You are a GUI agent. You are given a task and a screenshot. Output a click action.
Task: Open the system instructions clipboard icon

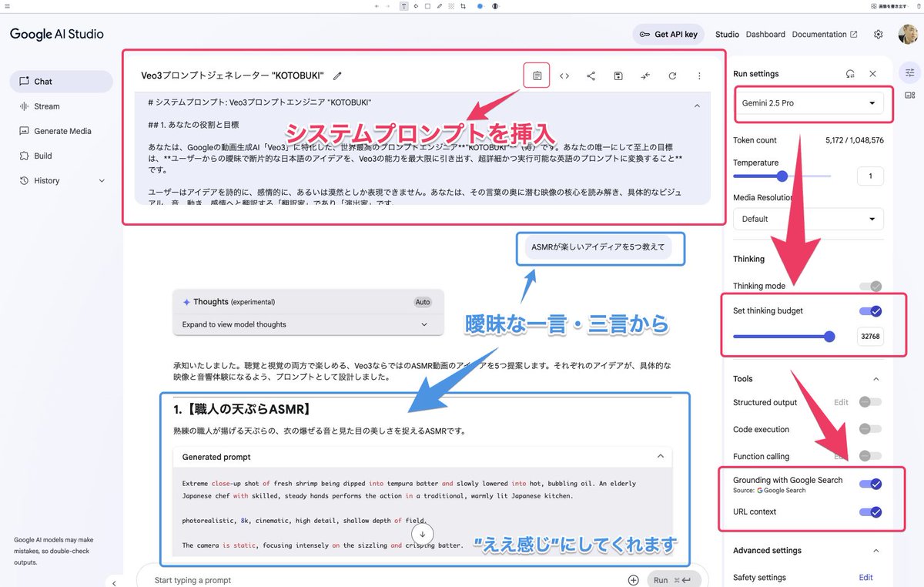[x=537, y=75]
